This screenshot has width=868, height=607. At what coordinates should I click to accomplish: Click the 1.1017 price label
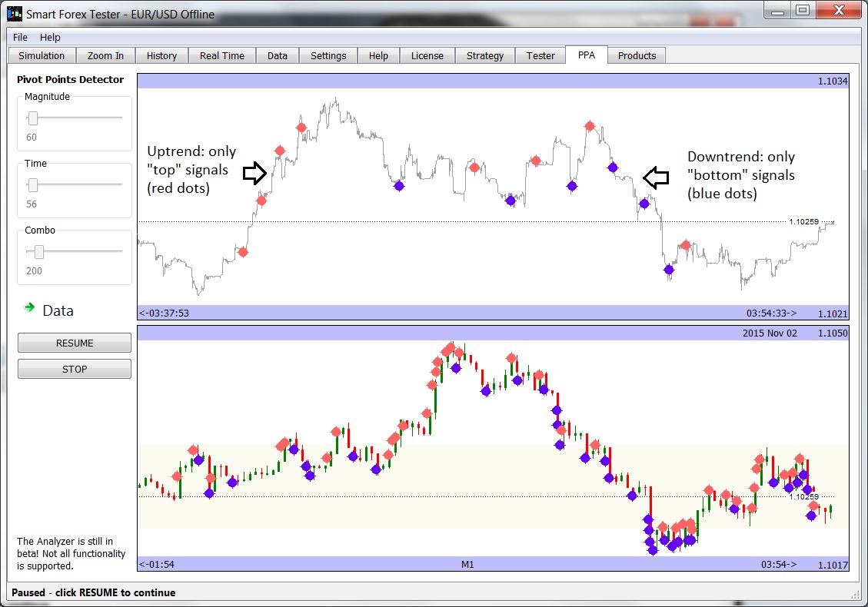pos(833,565)
